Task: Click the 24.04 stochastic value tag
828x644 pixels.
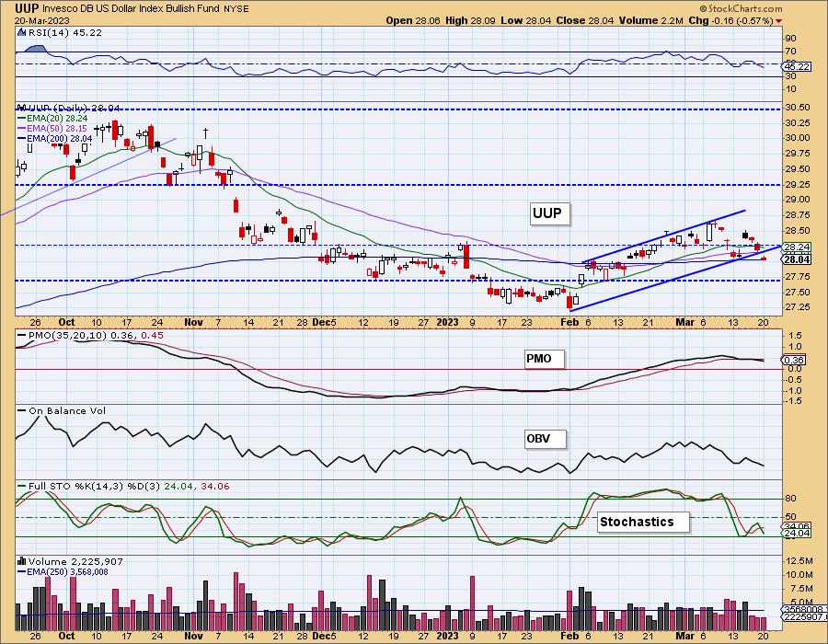Action: click(797, 534)
